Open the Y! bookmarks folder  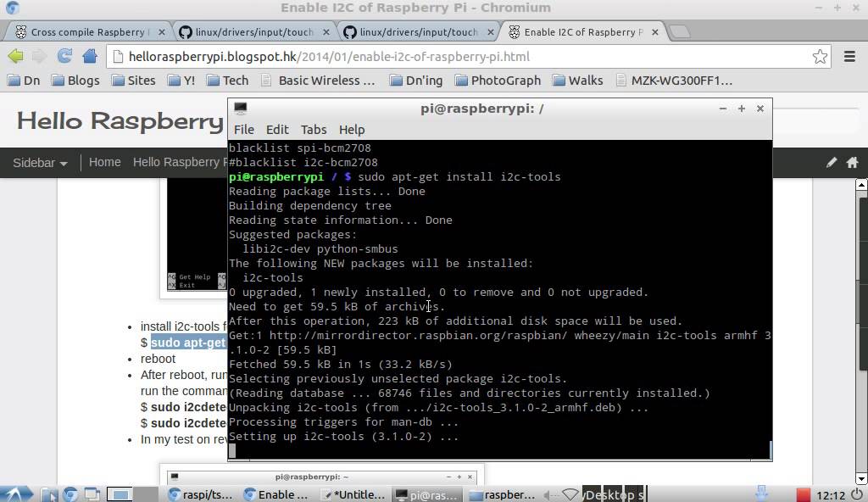click(x=181, y=81)
